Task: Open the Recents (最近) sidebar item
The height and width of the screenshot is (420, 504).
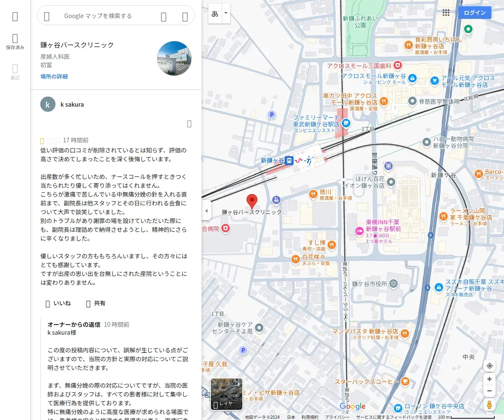Action: click(15, 72)
